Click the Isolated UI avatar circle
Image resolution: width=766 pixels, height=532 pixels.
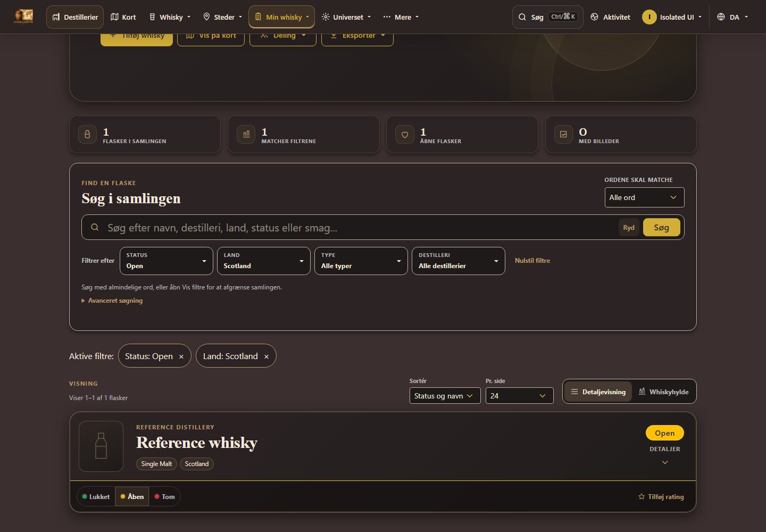pos(649,17)
